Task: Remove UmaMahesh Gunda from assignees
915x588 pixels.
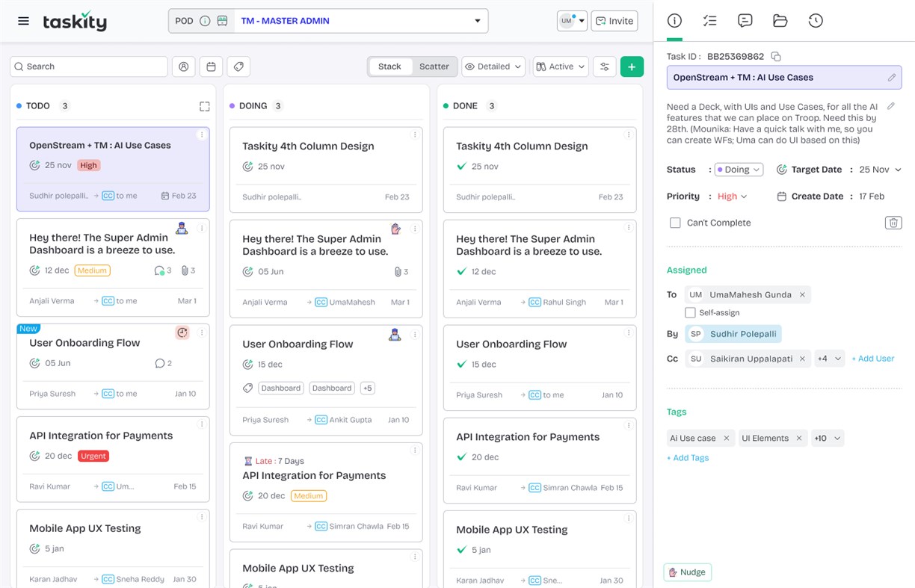Action: click(802, 294)
